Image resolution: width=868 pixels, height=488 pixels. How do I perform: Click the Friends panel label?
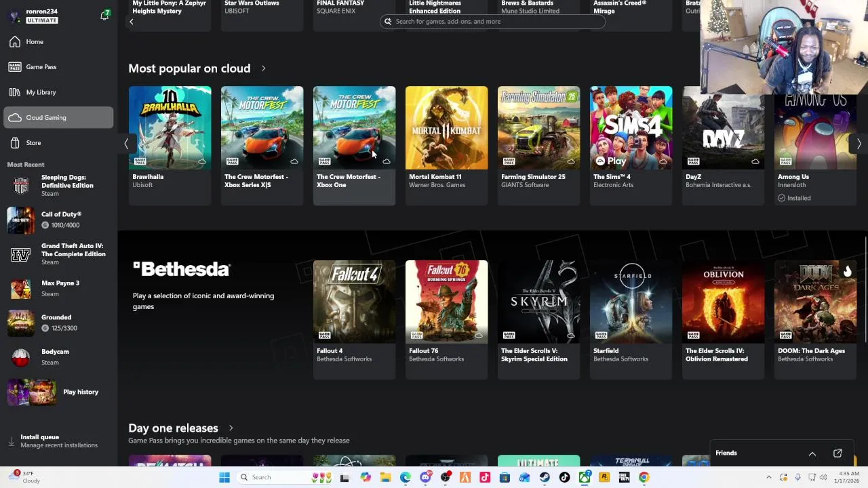point(726,453)
